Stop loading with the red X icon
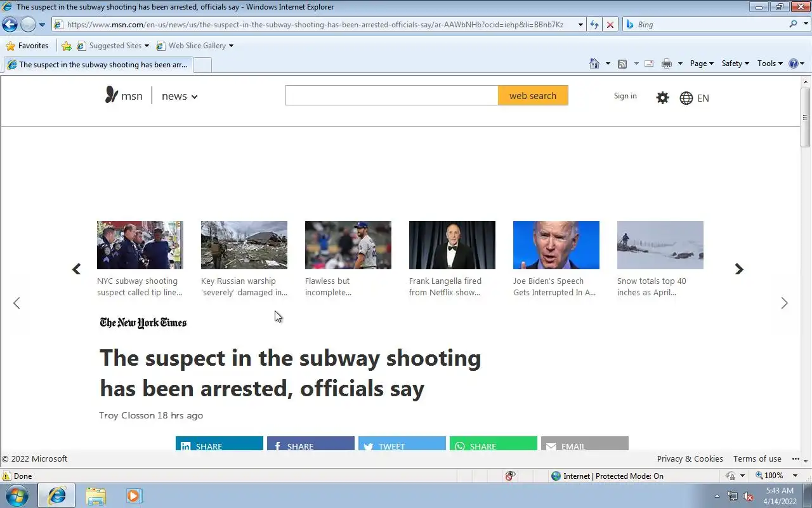This screenshot has height=508, width=812. point(610,25)
